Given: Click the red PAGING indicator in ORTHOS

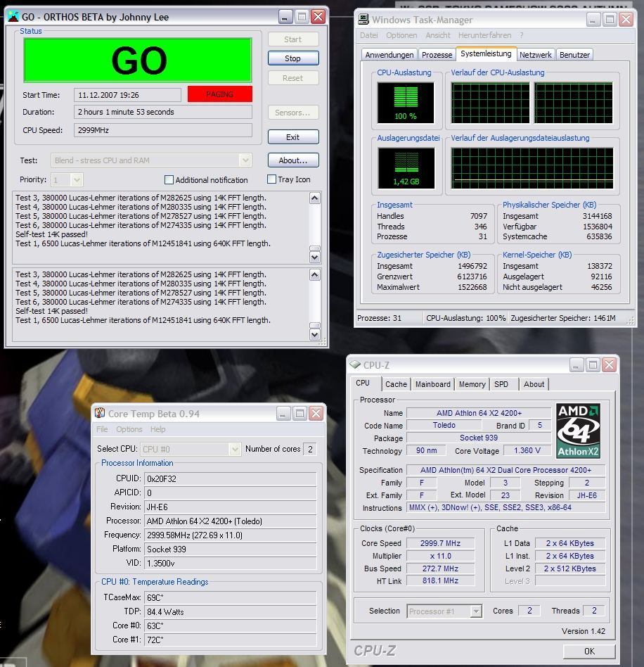Looking at the screenshot, I should coord(220,94).
